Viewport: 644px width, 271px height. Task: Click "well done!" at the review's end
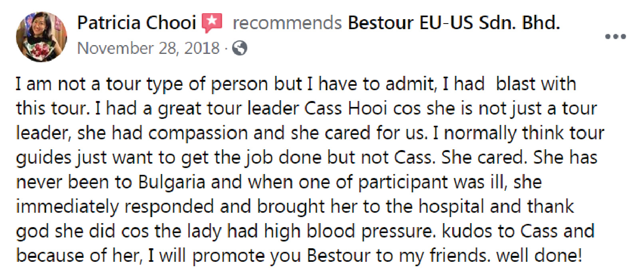click(x=539, y=256)
